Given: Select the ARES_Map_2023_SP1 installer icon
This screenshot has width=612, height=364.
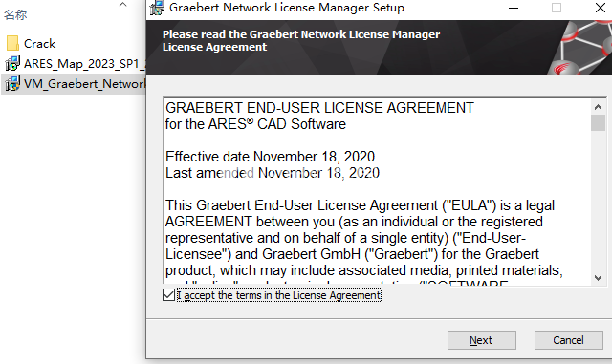Looking at the screenshot, I should pos(12,63).
